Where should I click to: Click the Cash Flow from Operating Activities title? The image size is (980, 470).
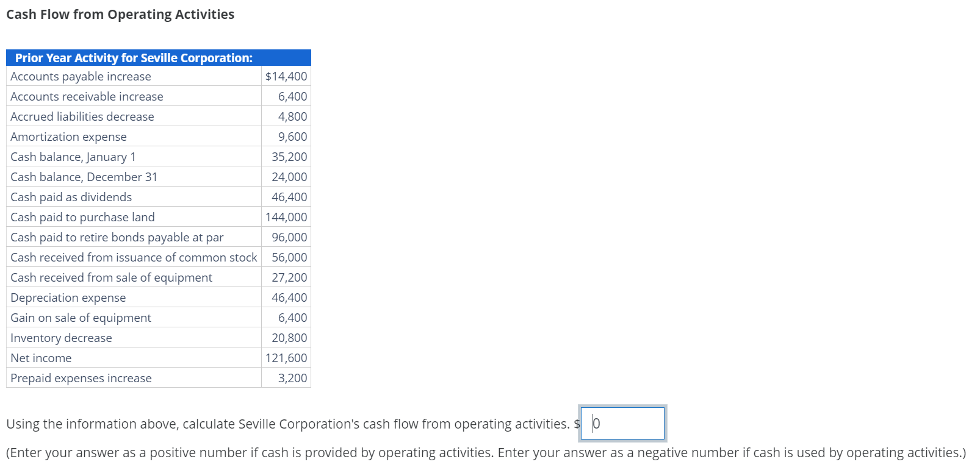tap(120, 14)
